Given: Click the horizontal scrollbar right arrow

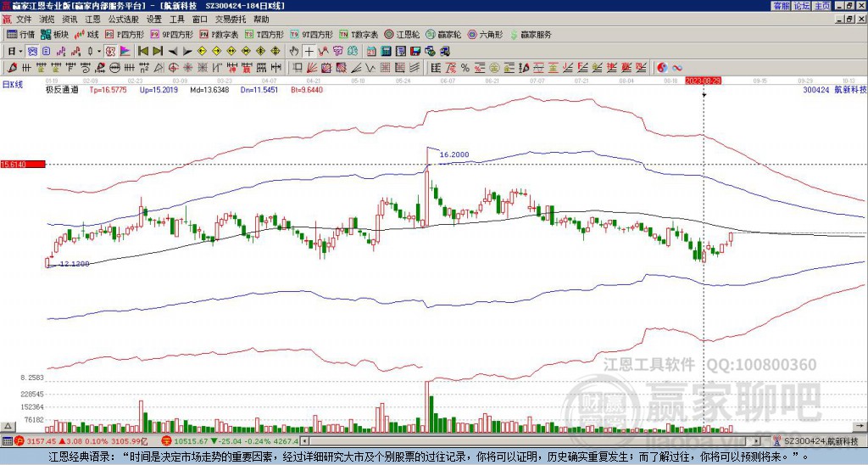Looking at the screenshot, I should point(756,441).
